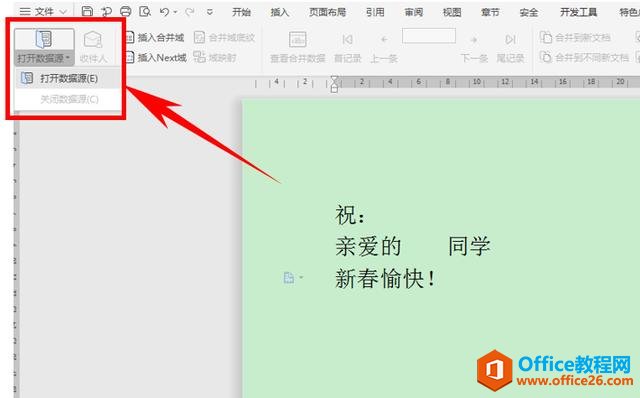Image resolution: width=640 pixels, height=398 pixels.
Task: Click 合并到不同新文档 button
Action: [x=584, y=57]
